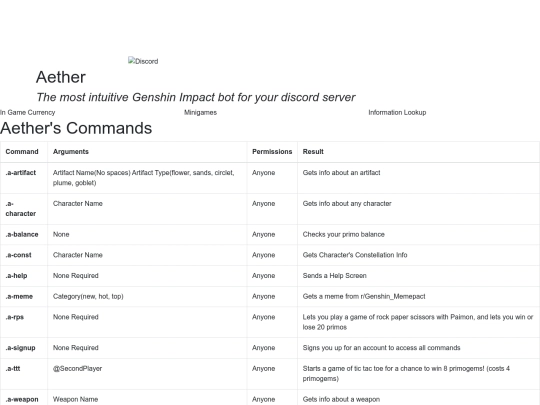Click the broken Discord image icon

[143, 61]
